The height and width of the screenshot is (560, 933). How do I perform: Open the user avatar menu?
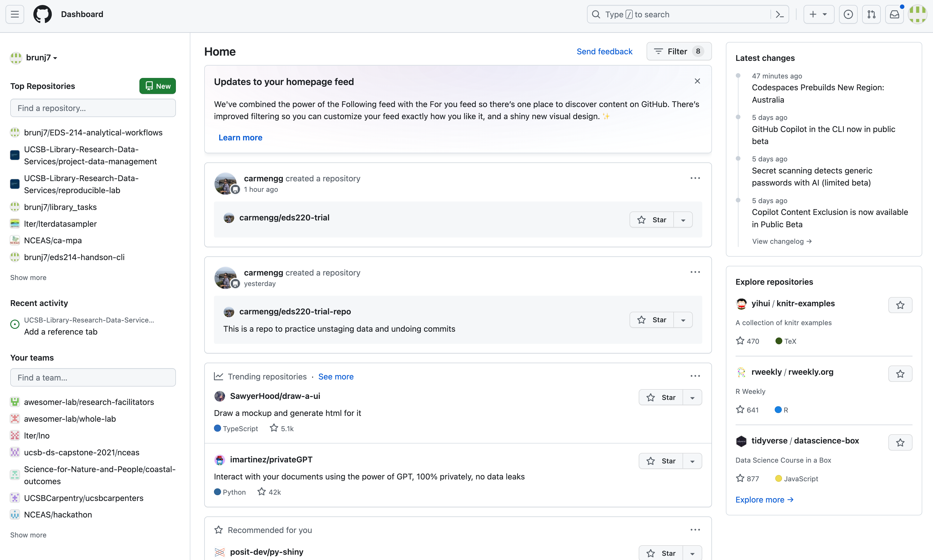pyautogui.click(x=917, y=14)
